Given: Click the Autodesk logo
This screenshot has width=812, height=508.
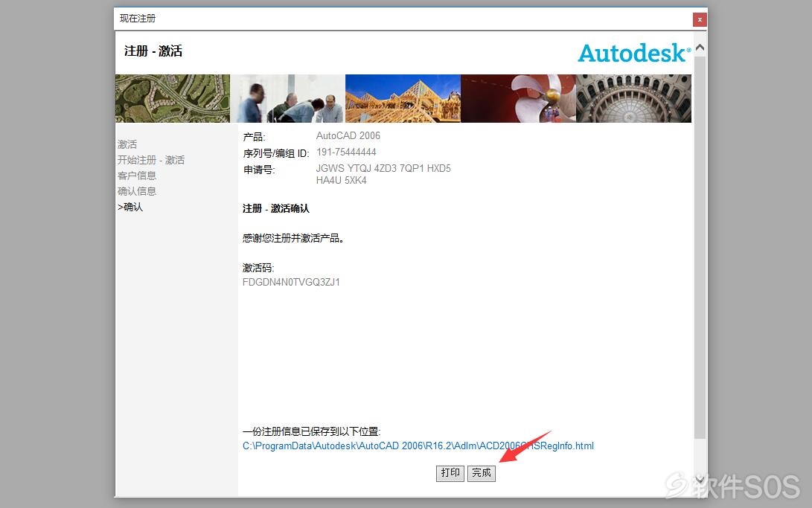Looking at the screenshot, I should point(634,53).
